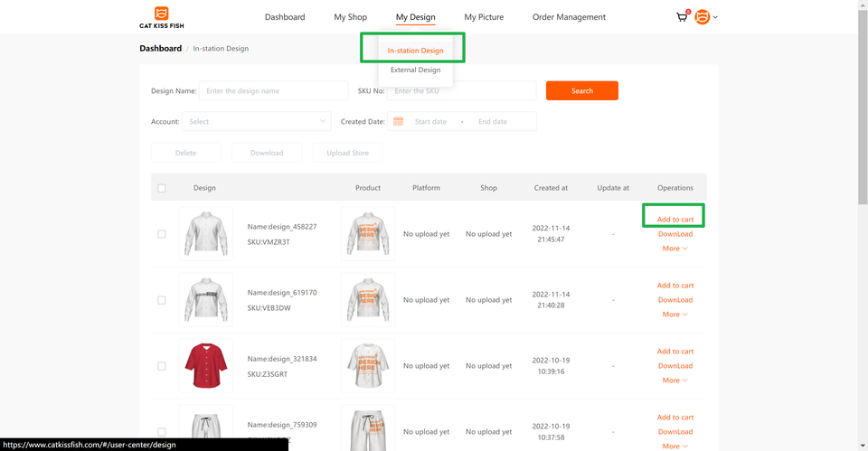The height and width of the screenshot is (451, 868).
Task: Click the Design Name input field
Action: 273,90
